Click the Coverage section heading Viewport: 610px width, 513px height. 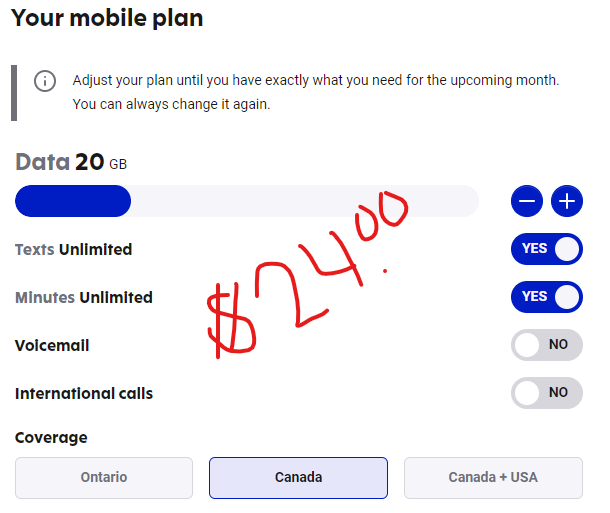coord(51,438)
